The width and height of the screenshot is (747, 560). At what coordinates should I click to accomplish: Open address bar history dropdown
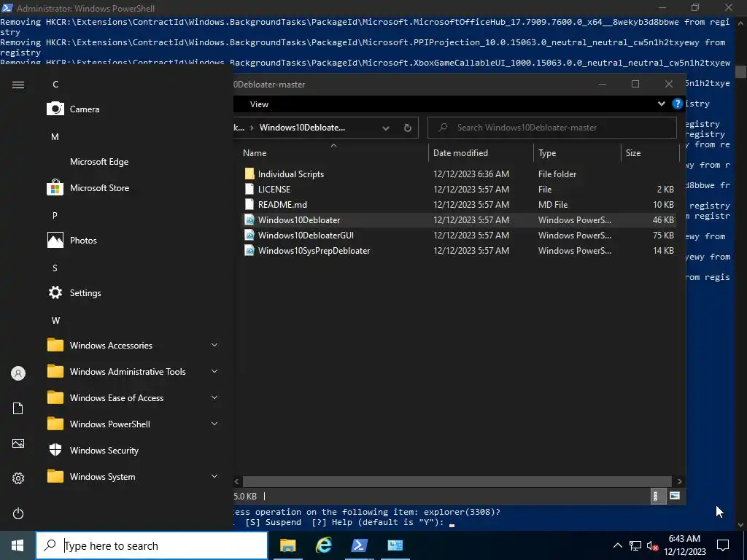[386, 128]
